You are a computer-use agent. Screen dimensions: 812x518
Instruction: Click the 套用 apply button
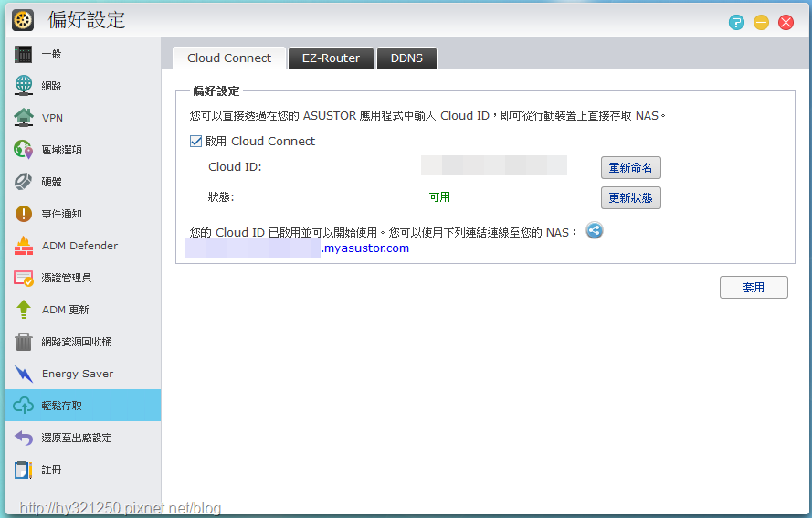pyautogui.click(x=754, y=288)
